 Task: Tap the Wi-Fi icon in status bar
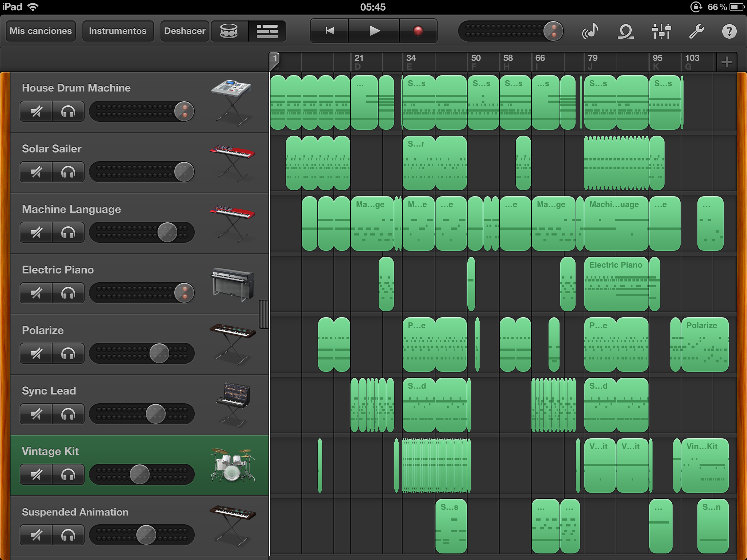tap(33, 7)
